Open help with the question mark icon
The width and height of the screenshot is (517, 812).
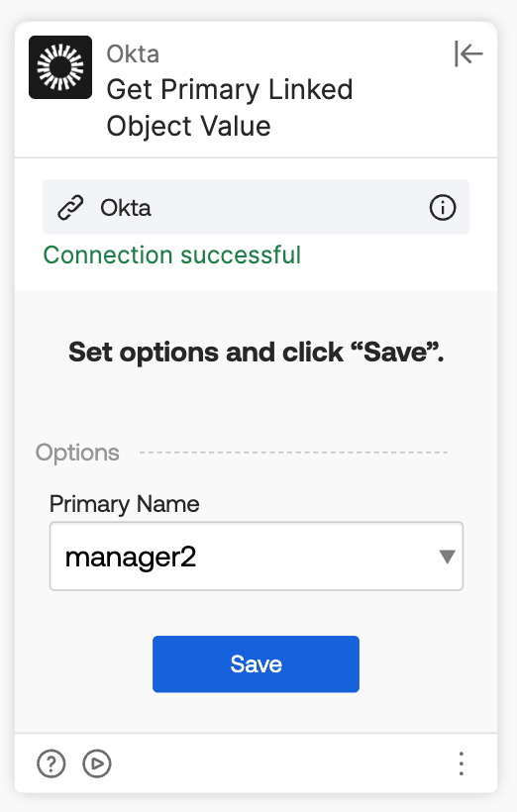click(52, 763)
